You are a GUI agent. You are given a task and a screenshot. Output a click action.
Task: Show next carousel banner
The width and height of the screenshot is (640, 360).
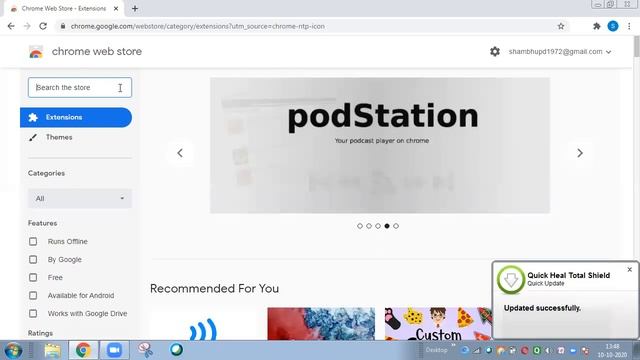click(580, 153)
